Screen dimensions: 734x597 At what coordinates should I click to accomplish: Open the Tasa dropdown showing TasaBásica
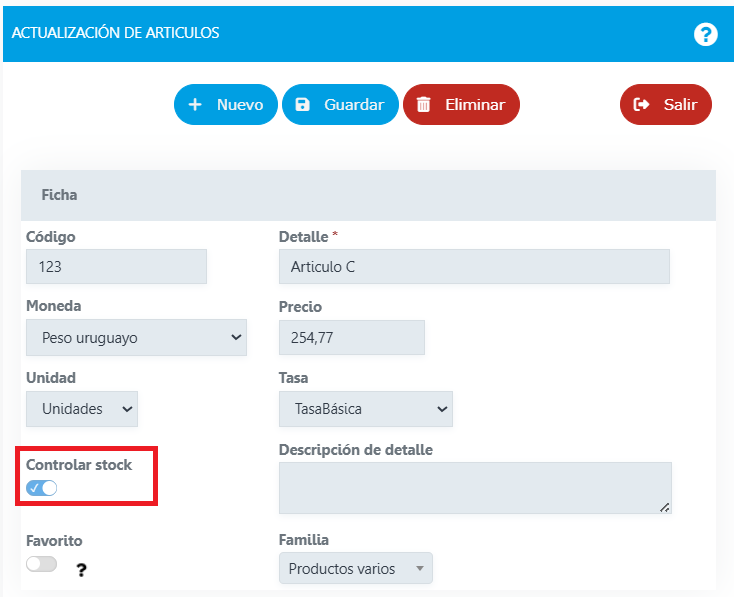365,409
